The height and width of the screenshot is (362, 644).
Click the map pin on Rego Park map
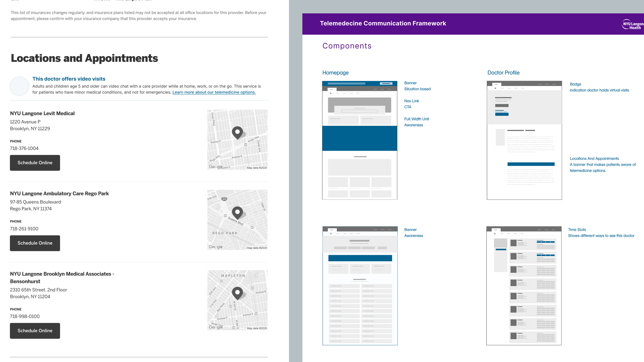pyautogui.click(x=238, y=213)
